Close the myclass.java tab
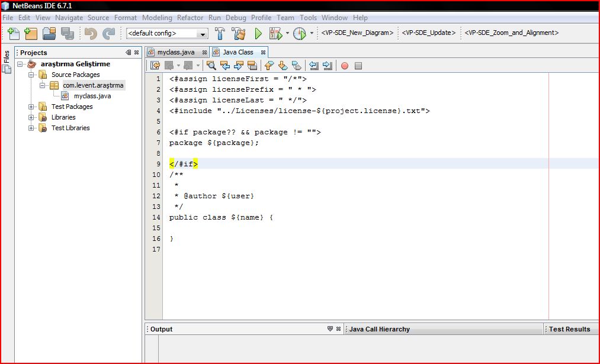Viewport: 600px width, 364px height. 205,53
